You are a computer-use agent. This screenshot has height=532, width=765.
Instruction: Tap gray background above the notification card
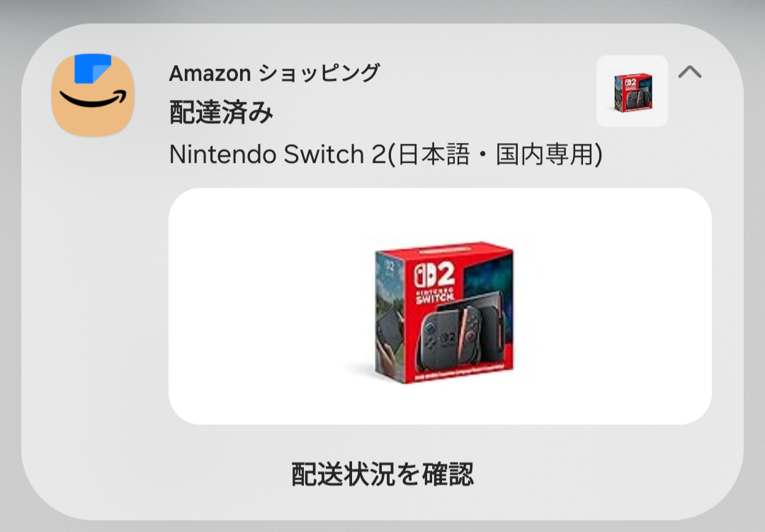pyautogui.click(x=382, y=11)
